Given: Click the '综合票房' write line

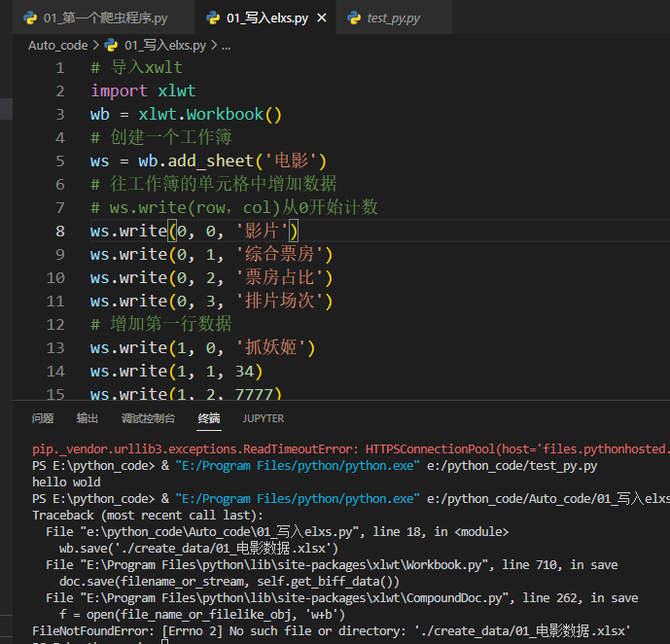Looking at the screenshot, I should [211, 255].
